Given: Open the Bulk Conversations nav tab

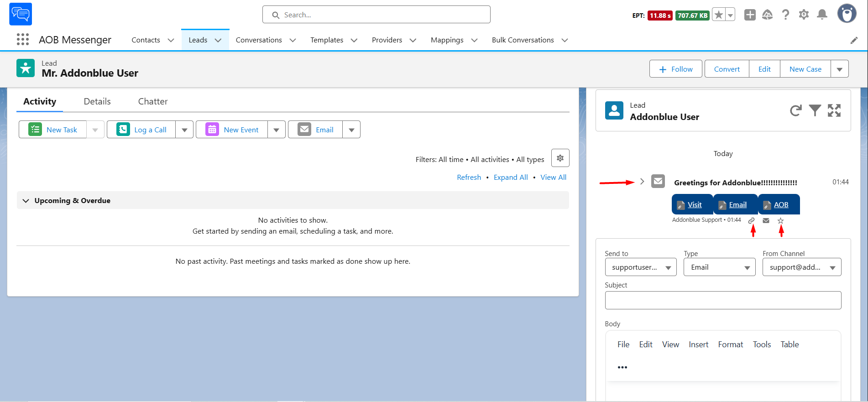Looking at the screenshot, I should click(x=523, y=40).
